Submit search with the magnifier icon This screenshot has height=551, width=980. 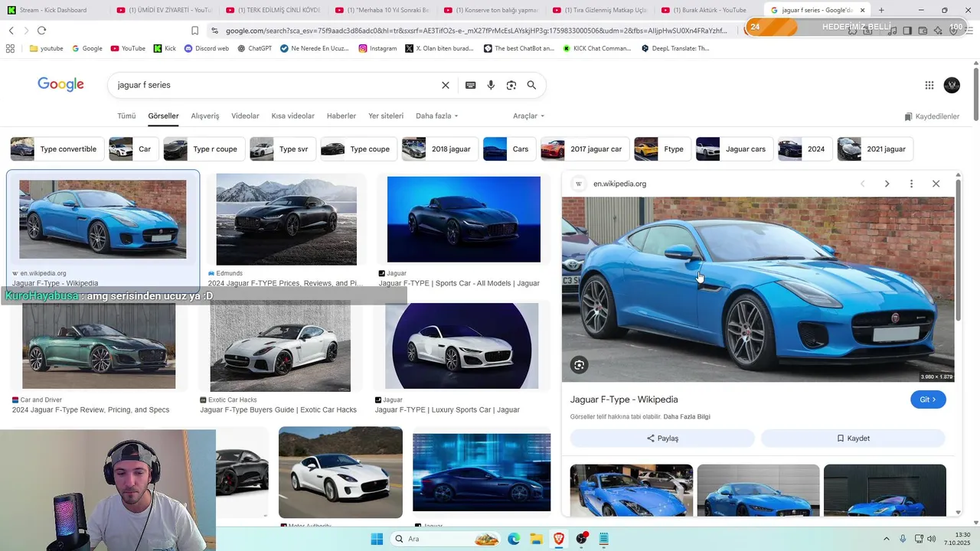531,85
